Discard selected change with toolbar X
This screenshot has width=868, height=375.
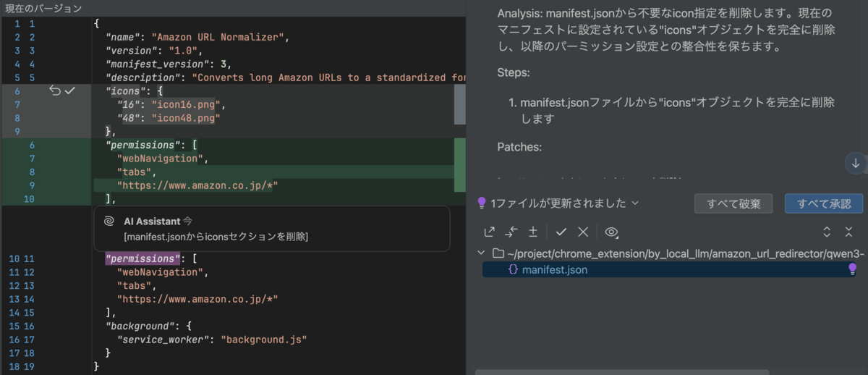[x=583, y=232]
